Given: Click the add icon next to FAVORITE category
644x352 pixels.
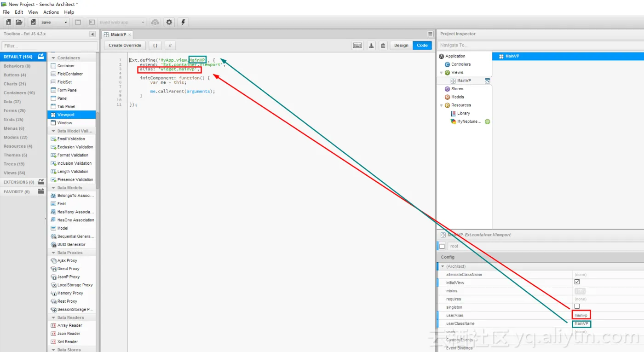Looking at the screenshot, I should click(x=41, y=191).
